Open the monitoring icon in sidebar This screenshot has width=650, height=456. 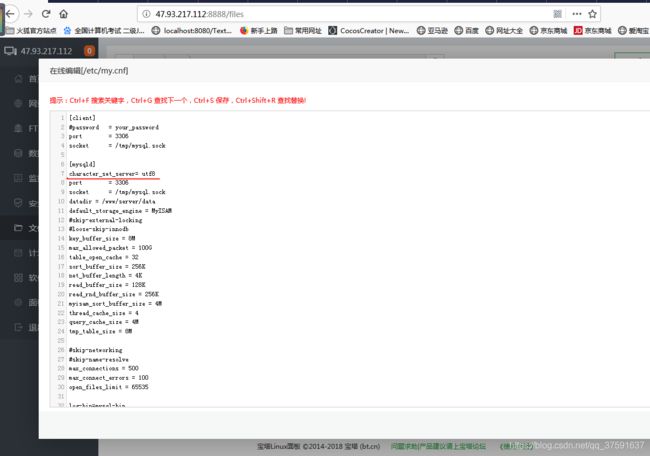tap(18, 178)
